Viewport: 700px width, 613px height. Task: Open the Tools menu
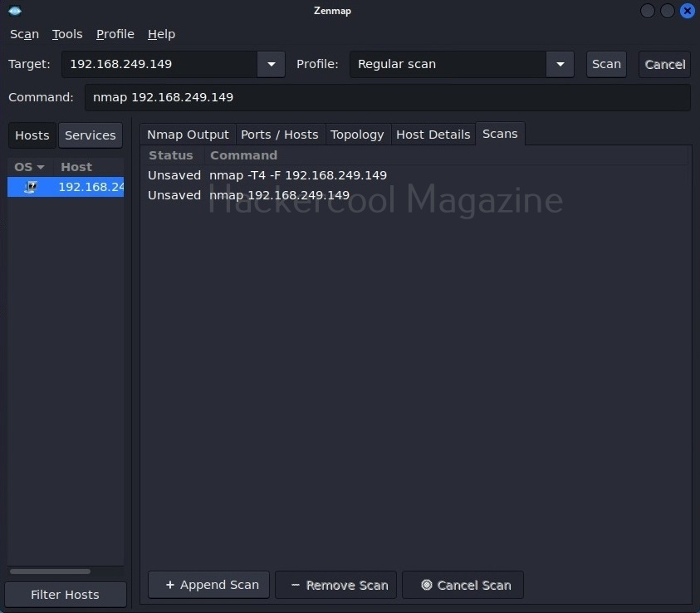tap(67, 34)
